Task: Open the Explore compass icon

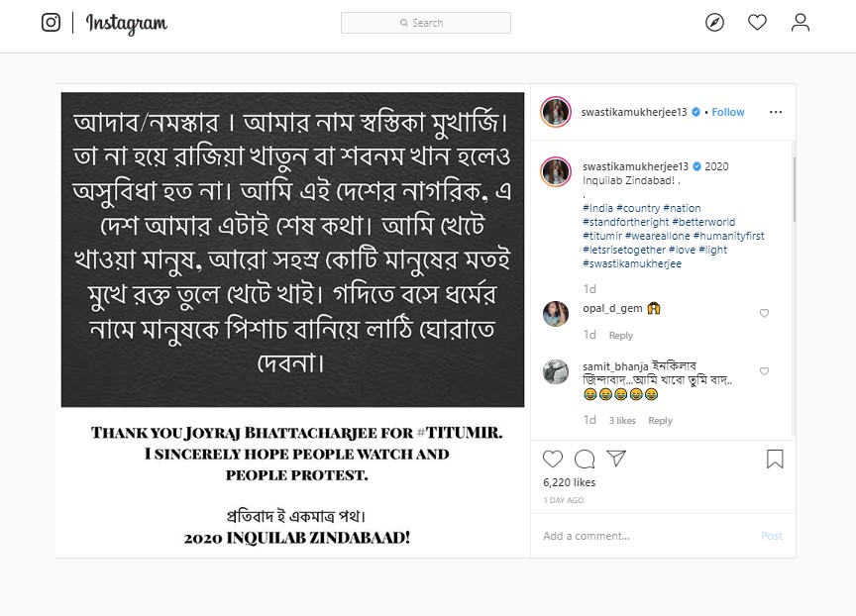Action: (x=714, y=23)
